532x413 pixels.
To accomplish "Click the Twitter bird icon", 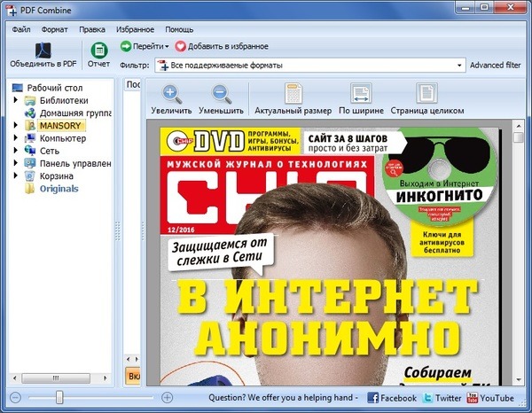I will (427, 398).
